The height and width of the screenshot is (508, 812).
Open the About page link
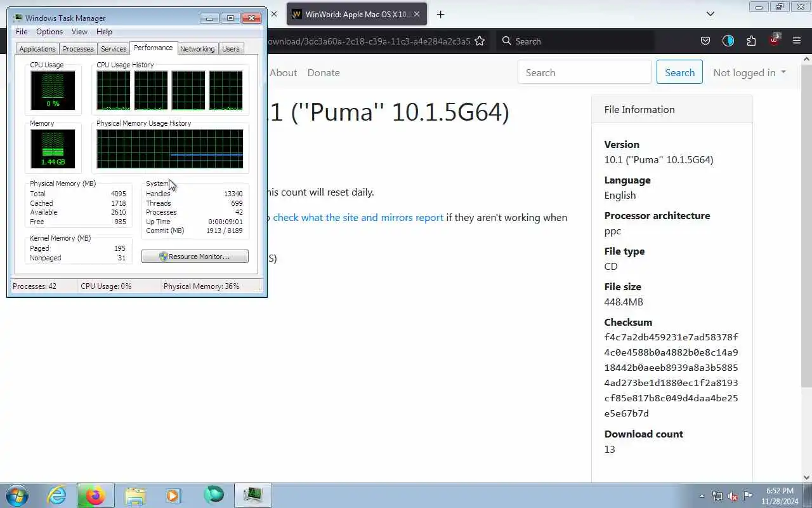pyautogui.click(x=283, y=72)
